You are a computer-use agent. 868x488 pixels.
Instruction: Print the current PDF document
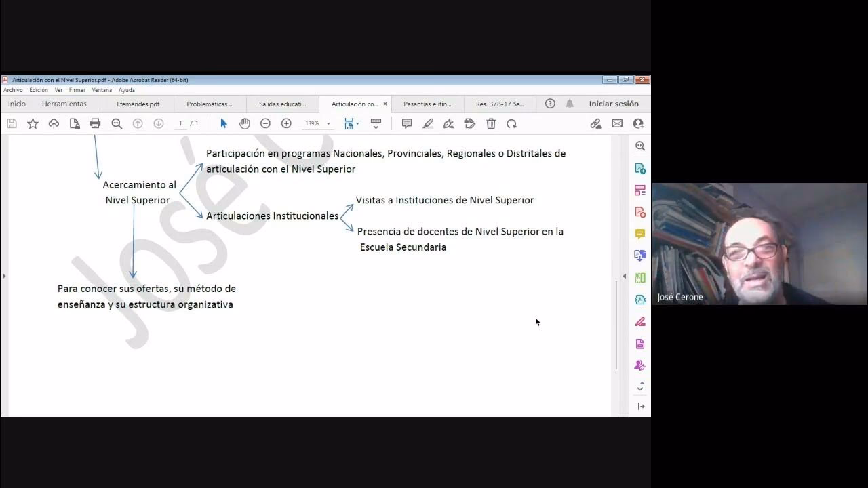[95, 123]
